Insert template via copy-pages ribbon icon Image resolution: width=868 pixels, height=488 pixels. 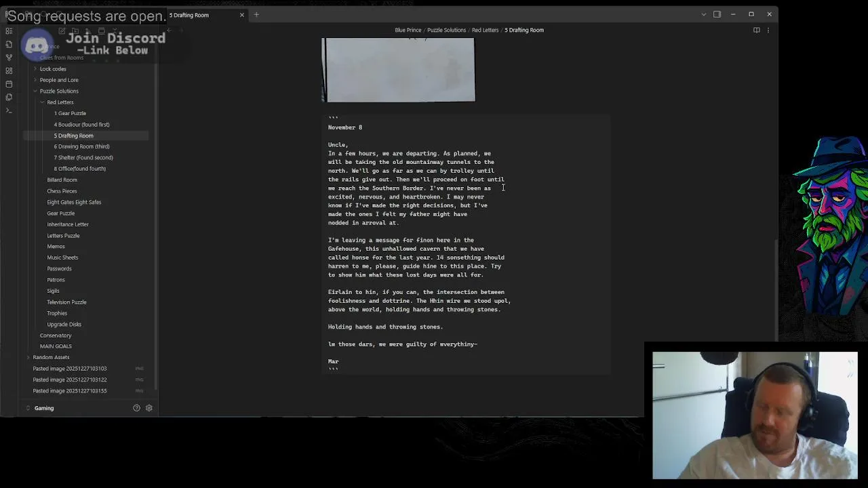point(9,97)
